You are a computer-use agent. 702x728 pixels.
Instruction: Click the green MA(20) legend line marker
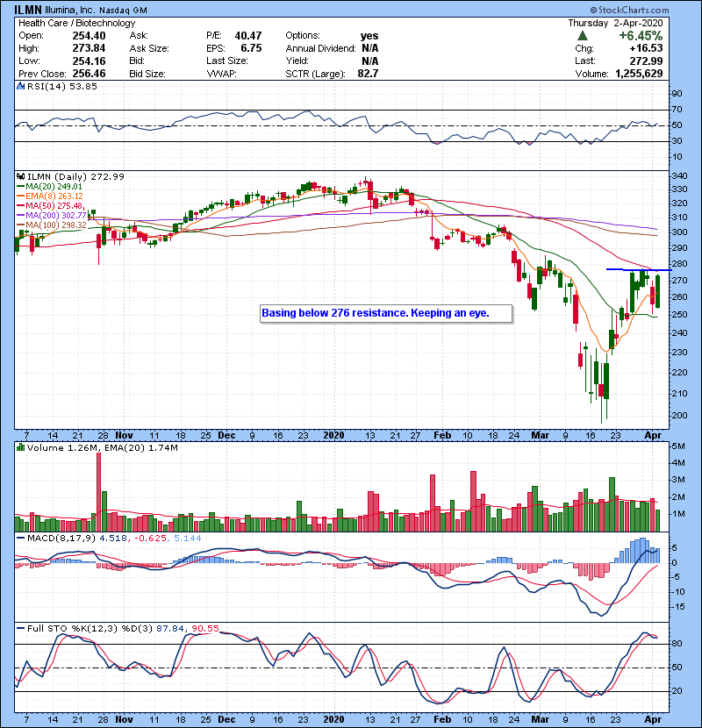[20, 187]
